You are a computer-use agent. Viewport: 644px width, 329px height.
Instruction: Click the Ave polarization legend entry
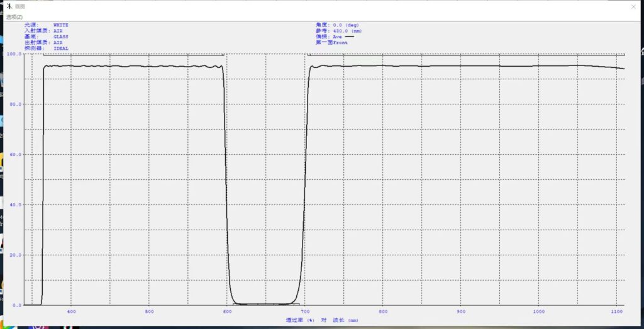(x=343, y=36)
